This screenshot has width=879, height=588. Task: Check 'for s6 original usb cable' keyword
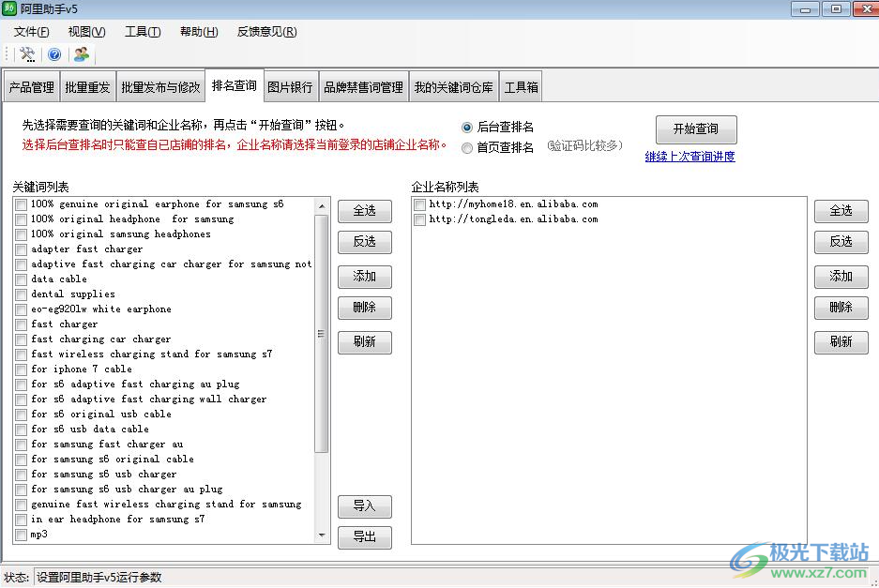click(22, 415)
